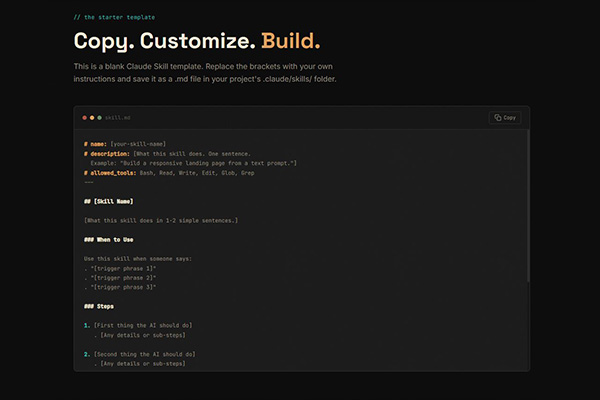The width and height of the screenshot is (600, 400).
Task: Click the 'Copy. Customize. Build.' heading
Action: (197, 41)
